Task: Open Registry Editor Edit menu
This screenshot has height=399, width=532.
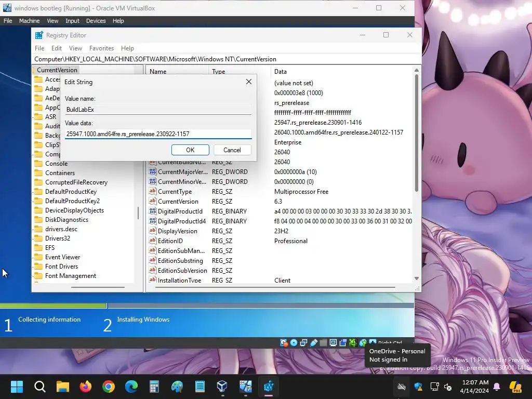Action: 56,48
